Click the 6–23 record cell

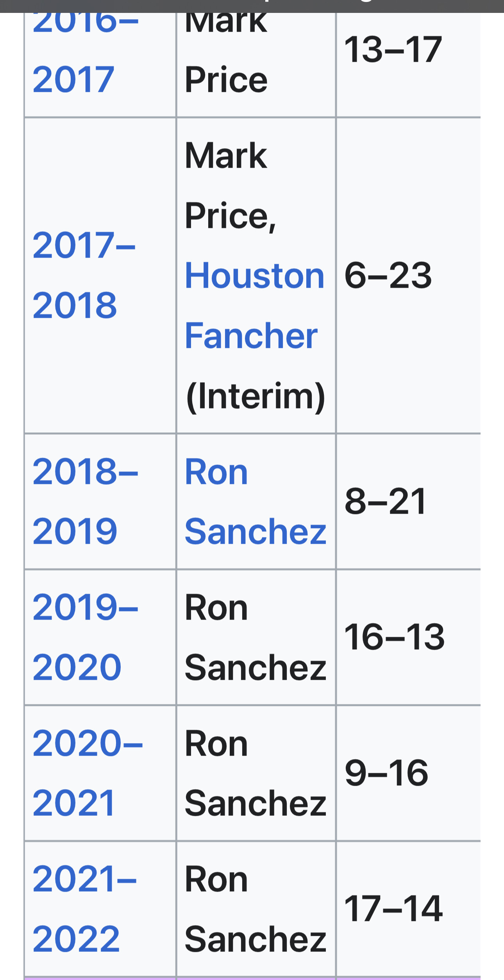[408, 276]
